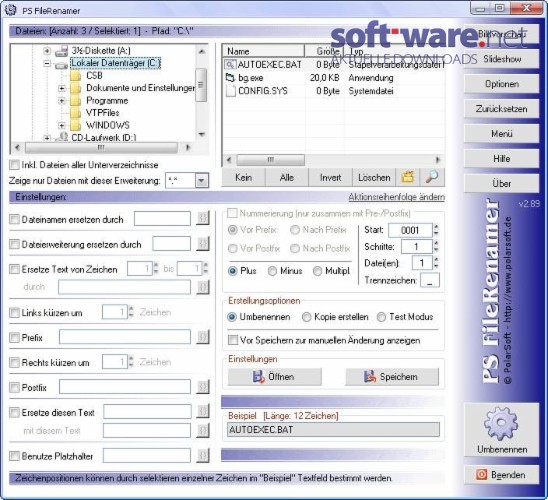Expand the Programme folder node
This screenshot has height=500, width=548.
(x=62, y=101)
